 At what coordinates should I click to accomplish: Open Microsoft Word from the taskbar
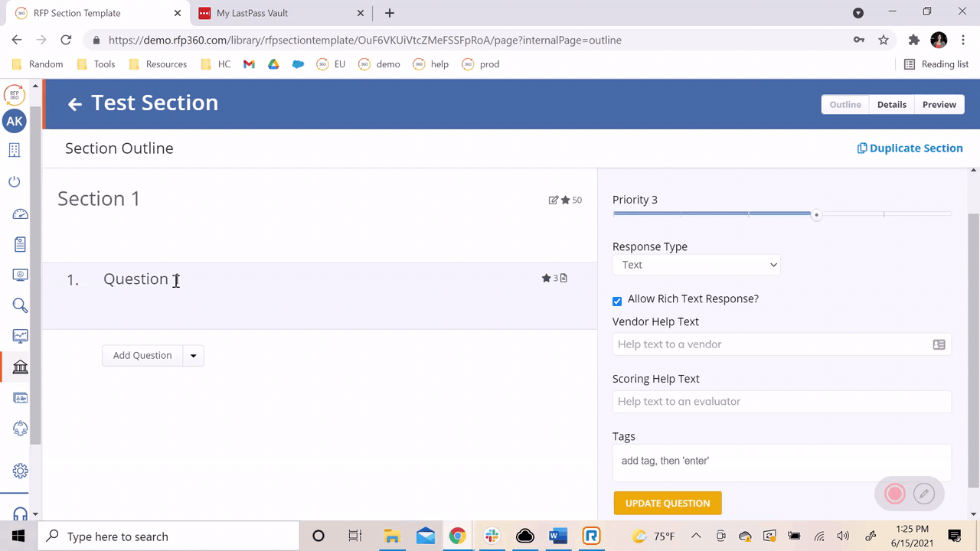[x=557, y=536]
